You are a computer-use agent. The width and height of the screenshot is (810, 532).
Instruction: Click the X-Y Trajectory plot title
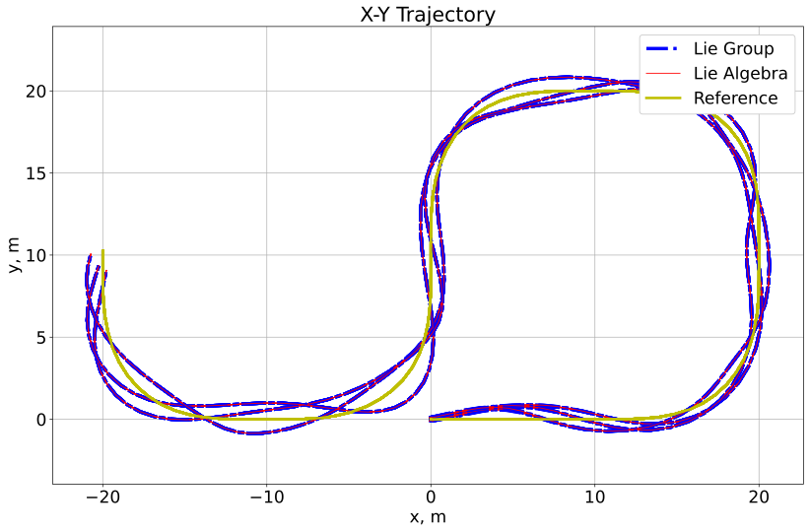click(x=428, y=14)
